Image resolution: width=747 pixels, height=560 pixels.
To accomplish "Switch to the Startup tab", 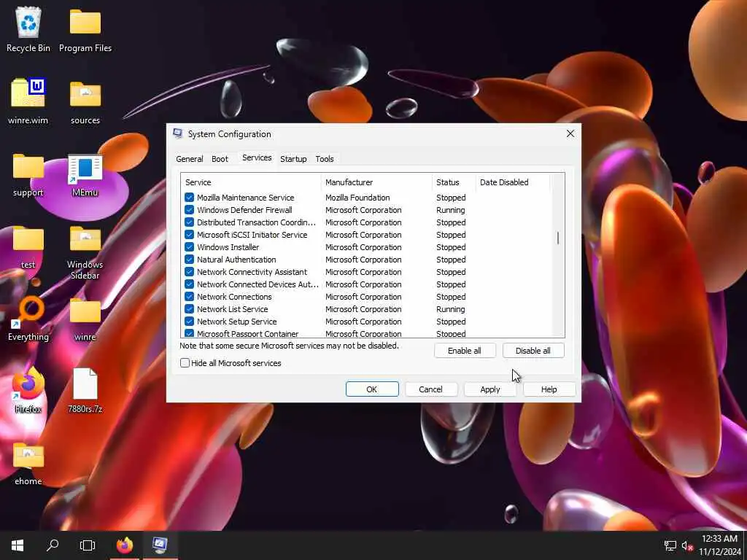I will point(293,159).
